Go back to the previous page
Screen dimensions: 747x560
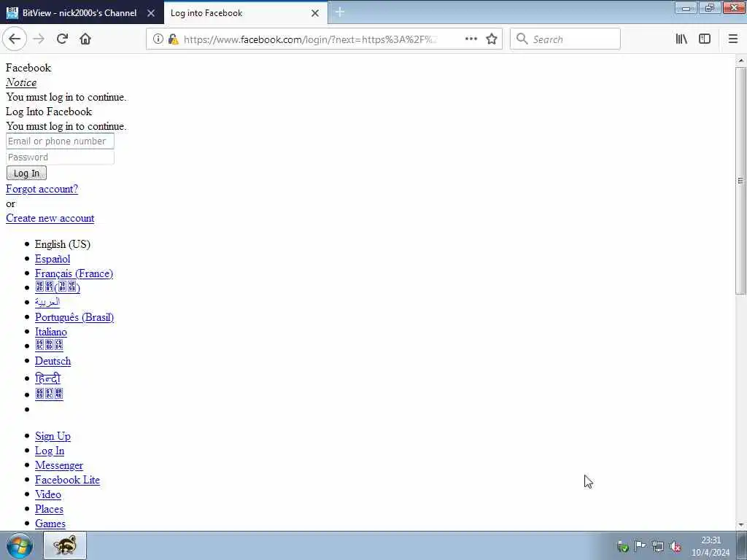tap(15, 39)
